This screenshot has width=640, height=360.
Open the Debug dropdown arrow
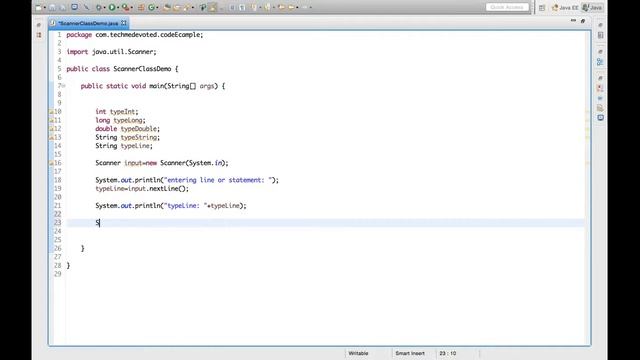tap(104, 8)
